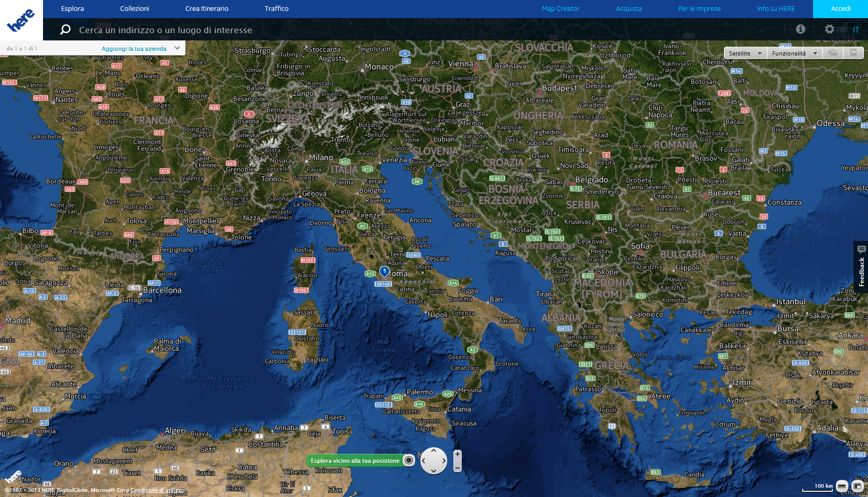Image resolution: width=868 pixels, height=497 pixels.
Task: Click the HERE logo in the header
Action: coord(21,20)
